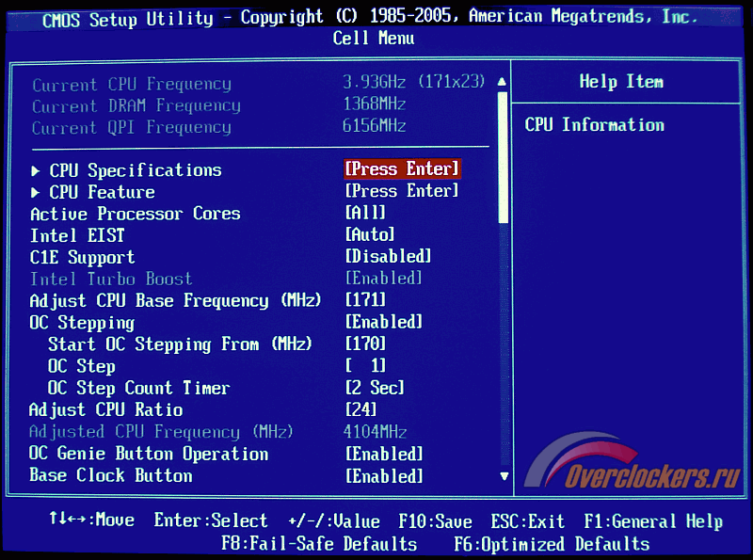This screenshot has width=753, height=560.
Task: Select the CPU Feature menu entry
Action: 102,192
